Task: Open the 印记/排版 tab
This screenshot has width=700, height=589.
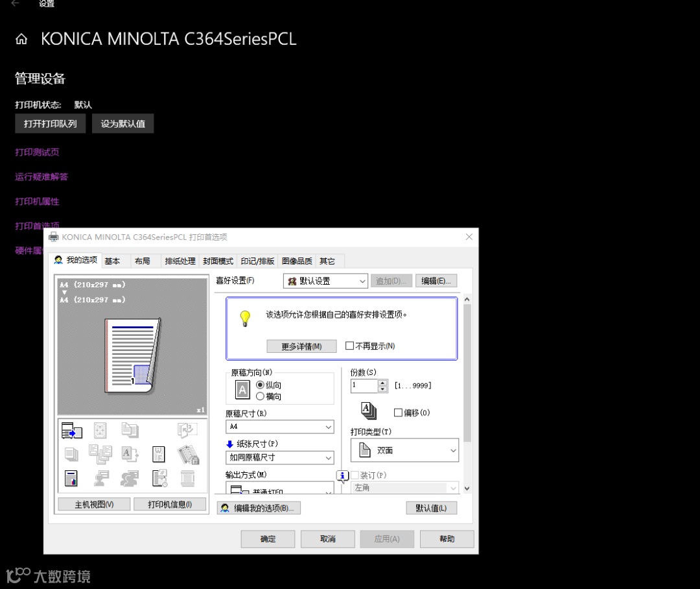Action: [x=257, y=261]
